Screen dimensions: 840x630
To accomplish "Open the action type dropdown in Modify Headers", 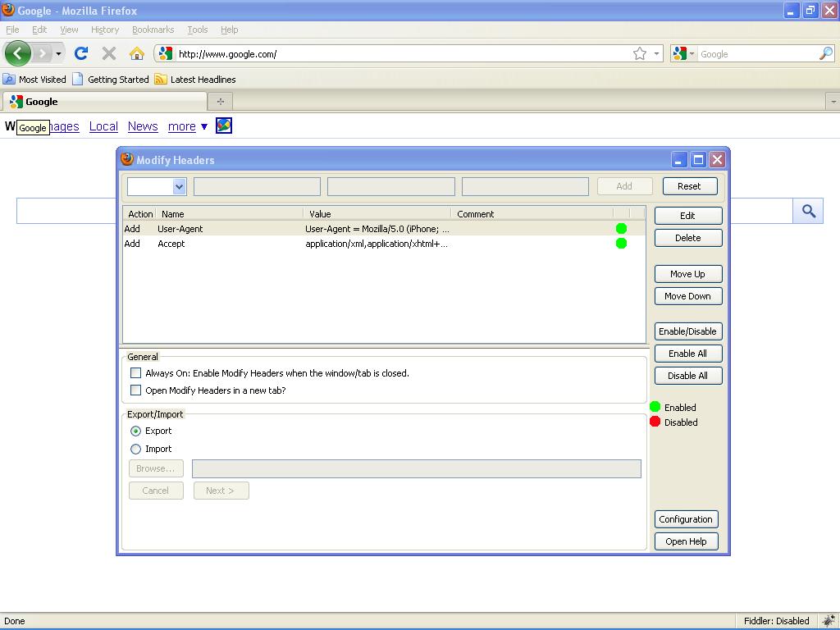I will [x=157, y=187].
